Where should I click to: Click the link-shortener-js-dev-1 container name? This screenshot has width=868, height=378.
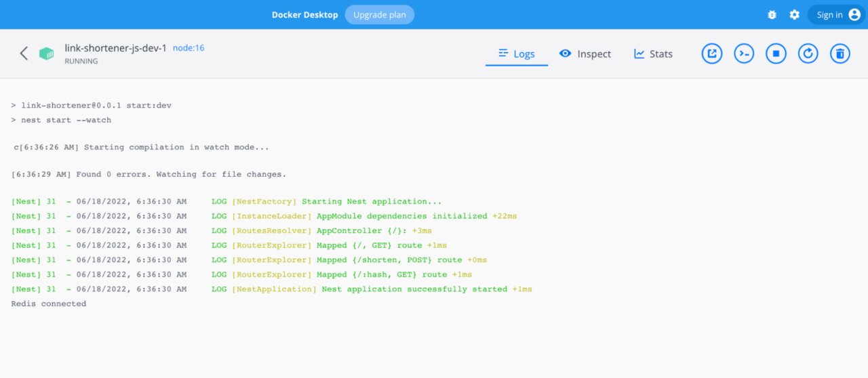pos(115,48)
